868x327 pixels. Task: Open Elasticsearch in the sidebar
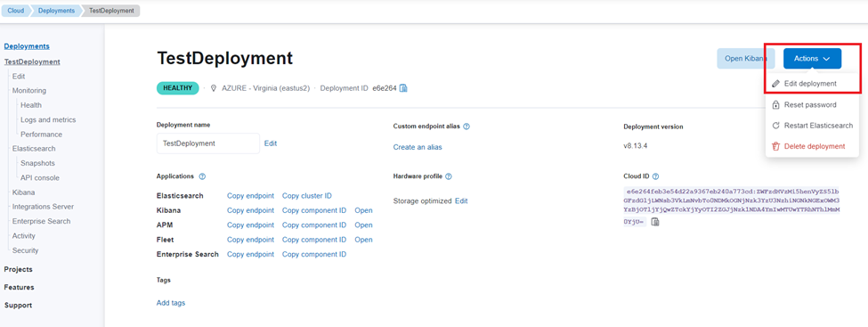point(34,149)
